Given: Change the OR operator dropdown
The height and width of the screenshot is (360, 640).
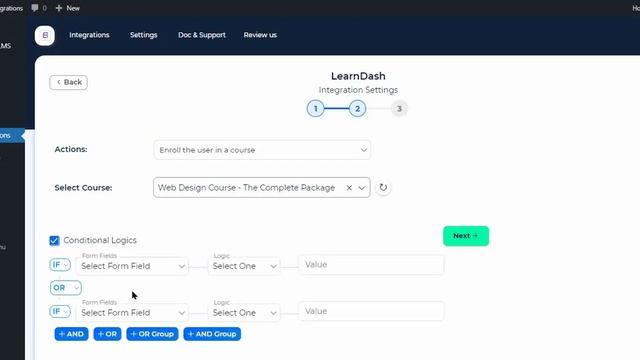Looking at the screenshot, I should (x=66, y=288).
